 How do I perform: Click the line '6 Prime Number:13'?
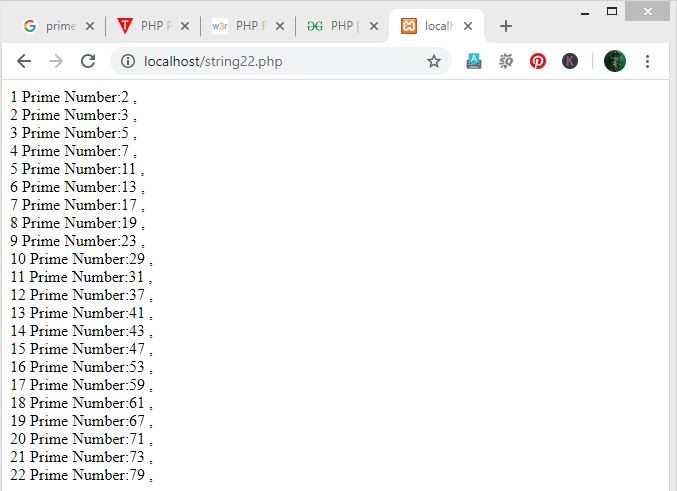(x=77, y=187)
